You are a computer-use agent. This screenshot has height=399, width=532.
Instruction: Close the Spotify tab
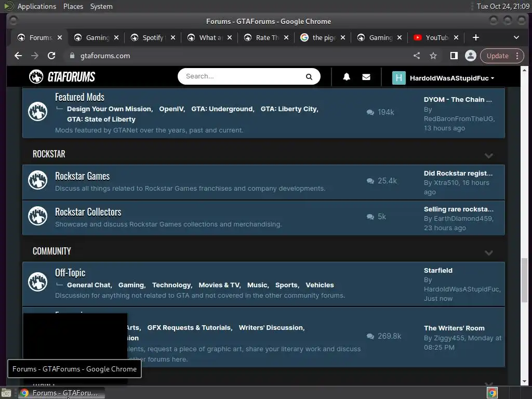(x=173, y=37)
